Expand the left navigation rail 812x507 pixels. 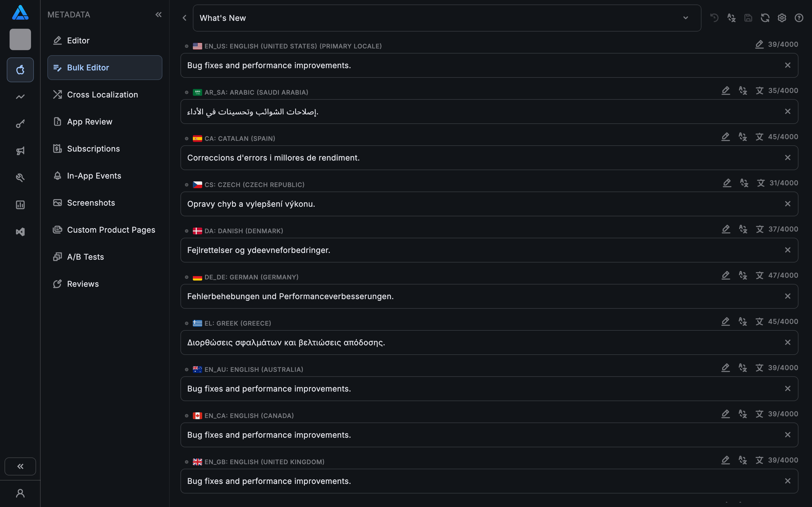[20, 466]
